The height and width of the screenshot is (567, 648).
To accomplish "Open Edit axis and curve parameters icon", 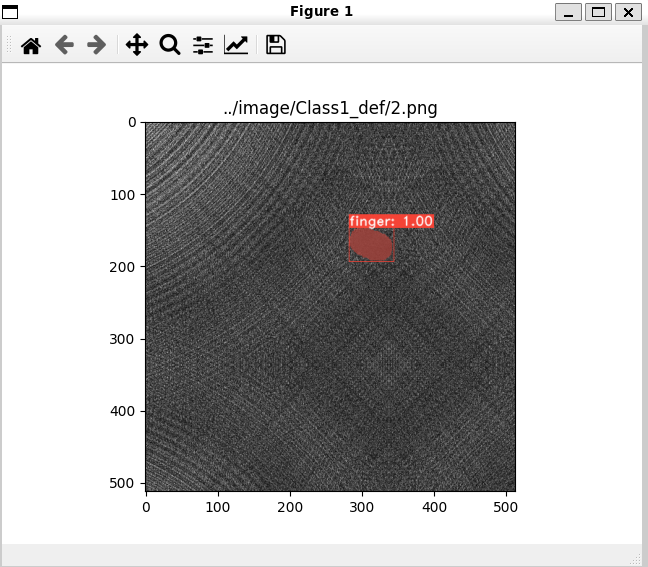I will pyautogui.click(x=236, y=45).
